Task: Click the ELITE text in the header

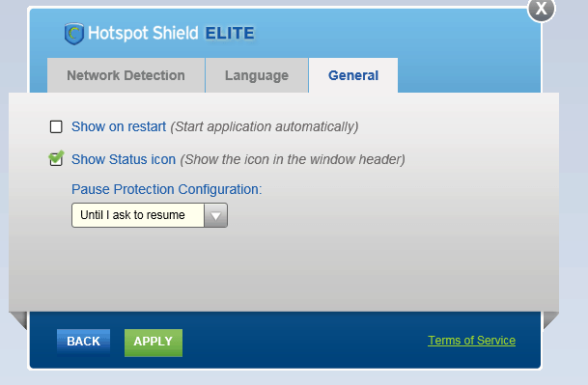Action: tap(230, 34)
